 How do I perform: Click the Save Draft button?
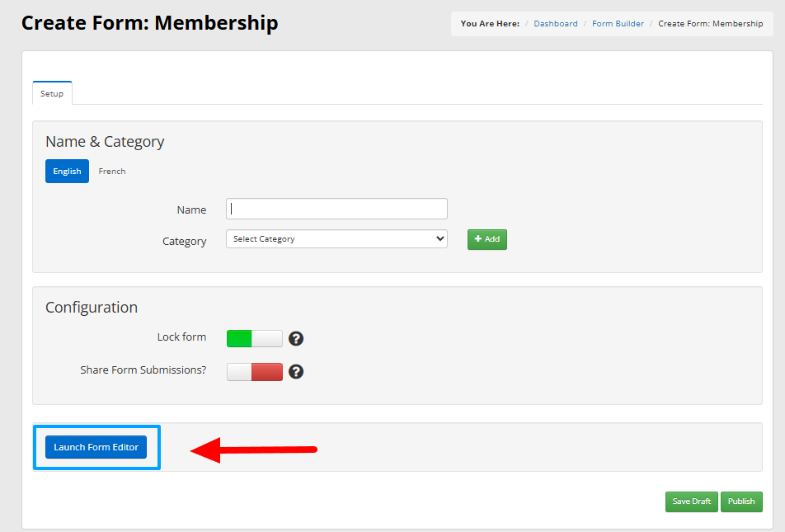coord(691,501)
